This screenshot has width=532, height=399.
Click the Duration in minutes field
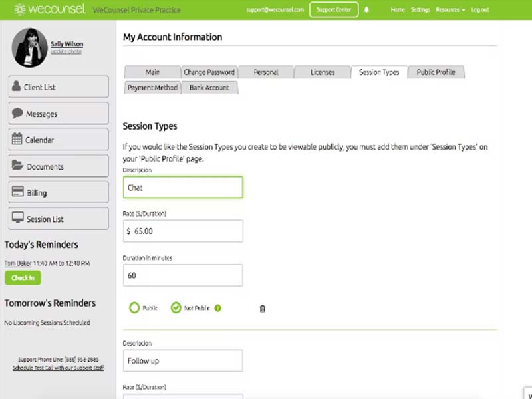[x=183, y=275]
